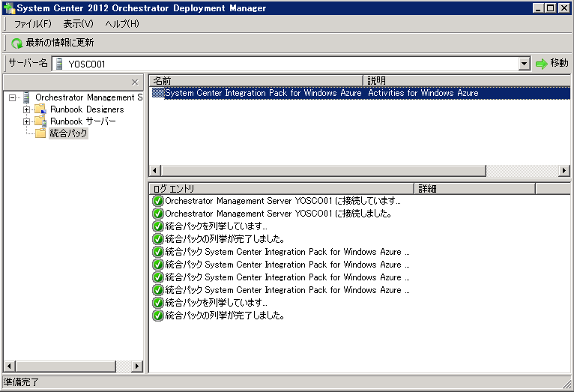Collapse the Orchestrator Management Server node
The width and height of the screenshot is (574, 392).
point(13,97)
